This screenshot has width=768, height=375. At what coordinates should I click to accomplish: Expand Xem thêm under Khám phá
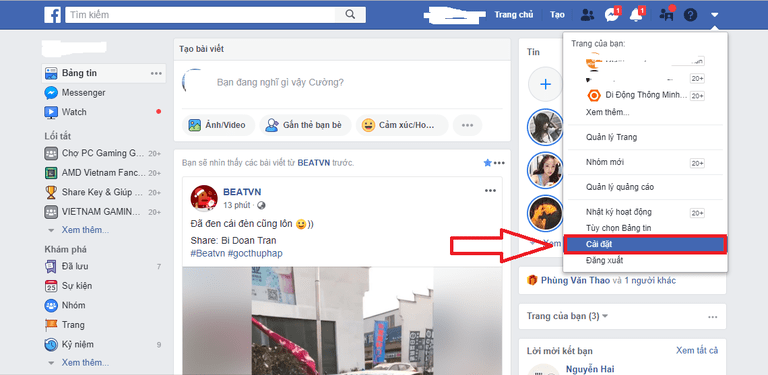coord(85,363)
